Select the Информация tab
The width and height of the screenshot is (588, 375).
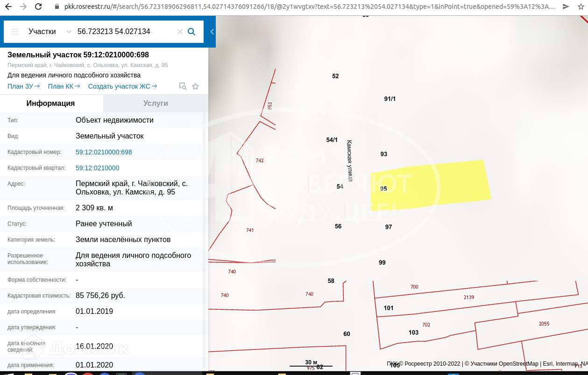[x=50, y=104]
